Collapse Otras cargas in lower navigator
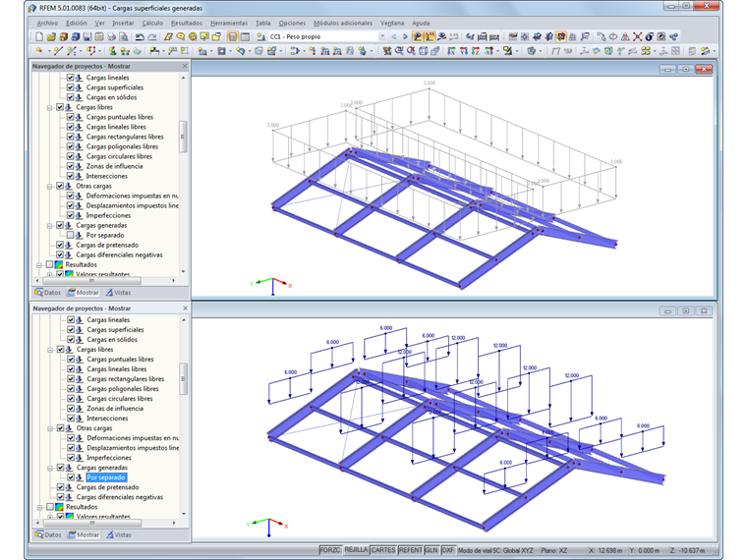 pos(50,428)
